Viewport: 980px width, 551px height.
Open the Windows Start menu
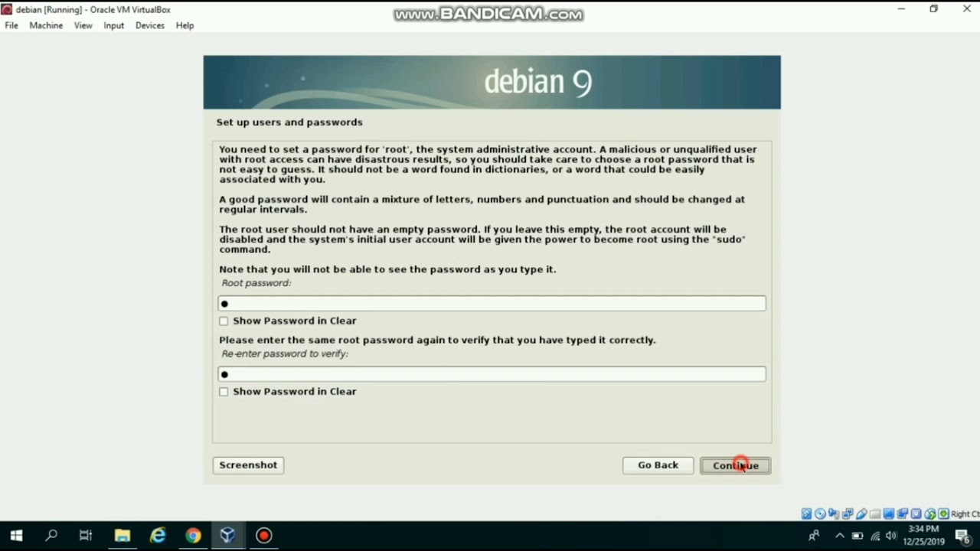16,536
